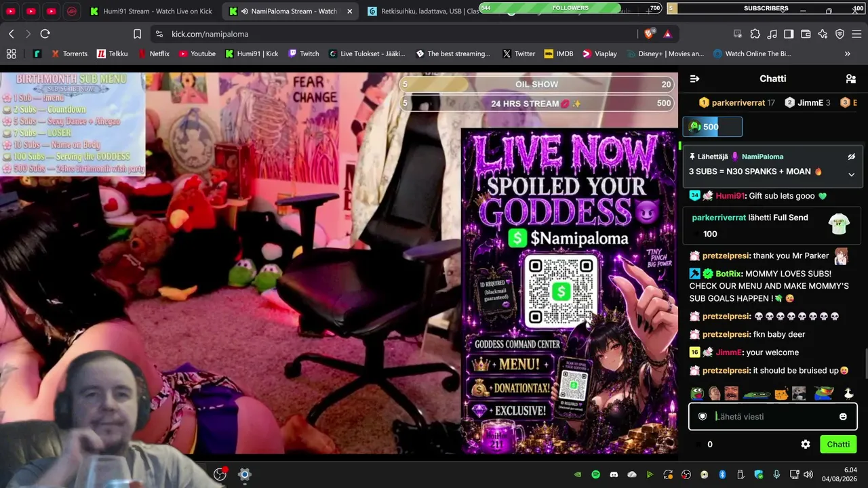Close the NamiPaloma Stream tab
Viewport: 868px width, 488px height.
point(350,12)
